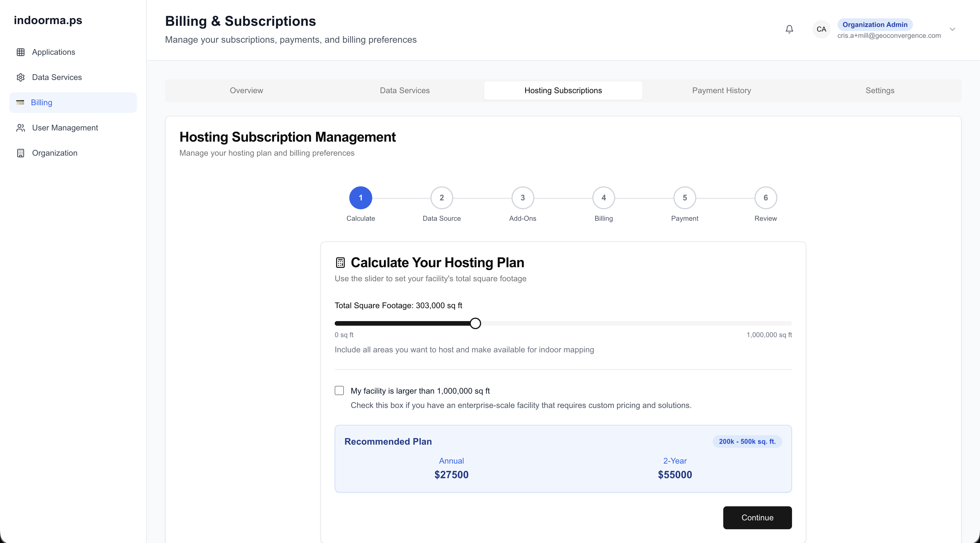Click the Billing credit card icon
The width and height of the screenshot is (980, 543).
click(20, 102)
